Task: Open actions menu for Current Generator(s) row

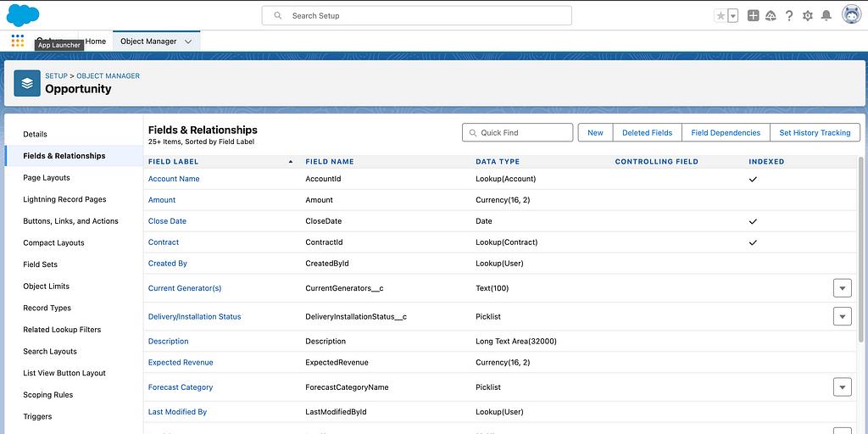Action: pos(842,288)
